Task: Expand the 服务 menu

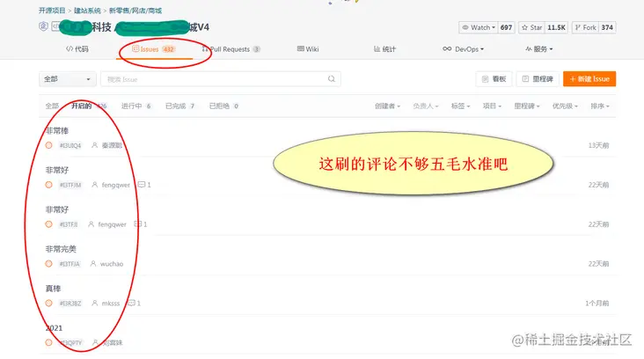Action: pos(538,49)
